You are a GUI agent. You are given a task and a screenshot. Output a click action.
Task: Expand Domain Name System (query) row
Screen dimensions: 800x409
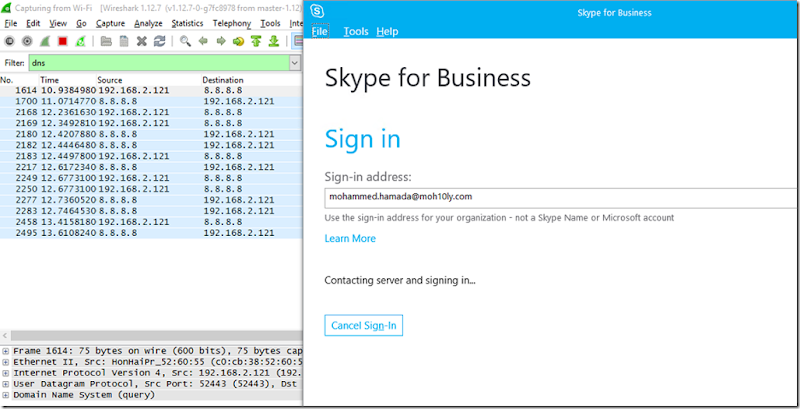pyautogui.click(x=6, y=395)
